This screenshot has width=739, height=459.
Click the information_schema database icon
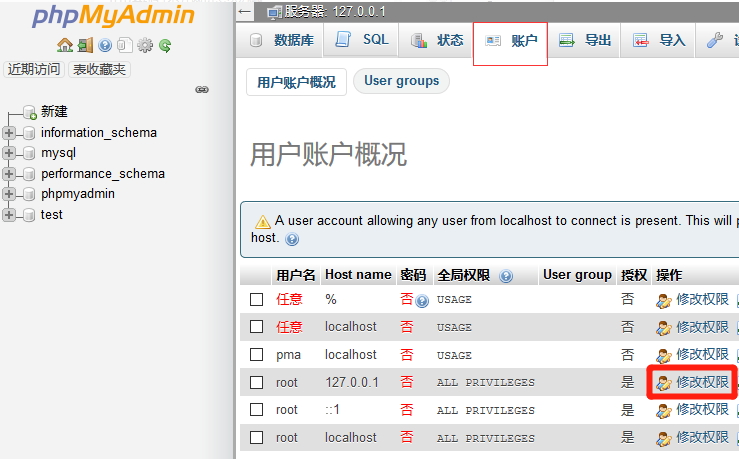click(x=29, y=133)
